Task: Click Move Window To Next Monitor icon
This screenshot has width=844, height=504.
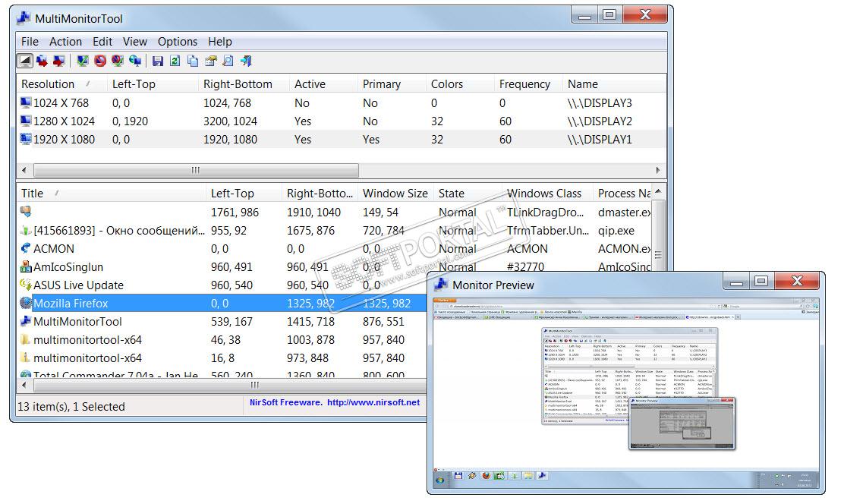Action: click(42, 61)
